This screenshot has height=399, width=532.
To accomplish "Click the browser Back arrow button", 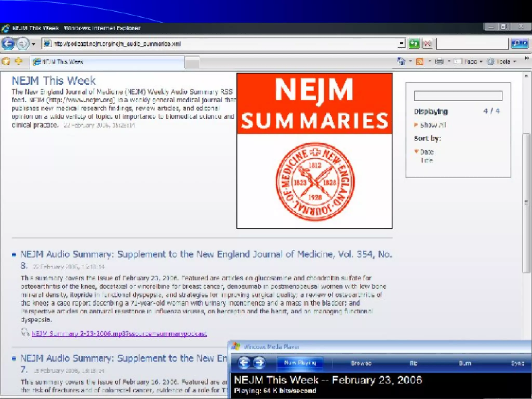I will point(8,44).
